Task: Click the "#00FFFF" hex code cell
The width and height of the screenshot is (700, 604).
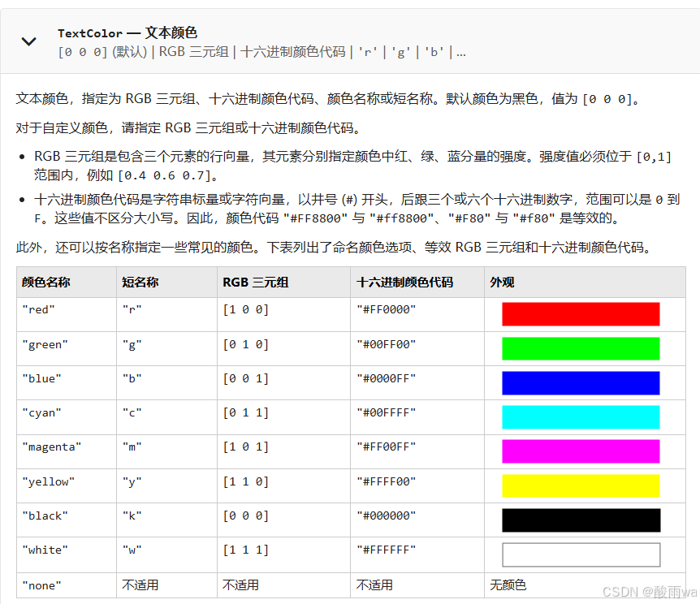Action: (x=417, y=417)
